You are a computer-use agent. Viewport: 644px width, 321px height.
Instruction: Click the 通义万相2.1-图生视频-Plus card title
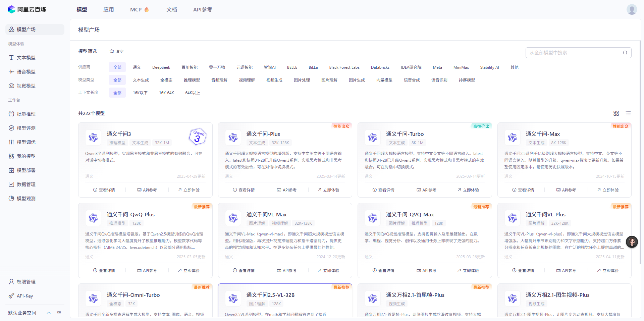(557, 295)
